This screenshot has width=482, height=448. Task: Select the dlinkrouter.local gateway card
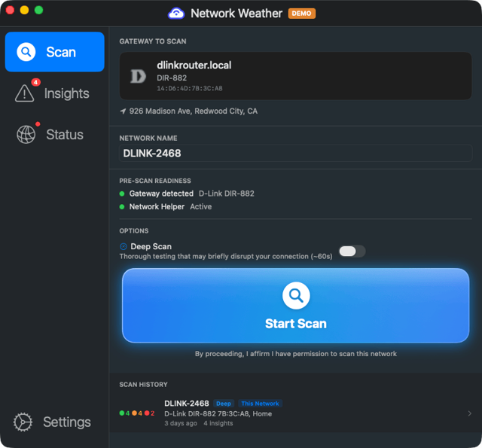[295, 76]
